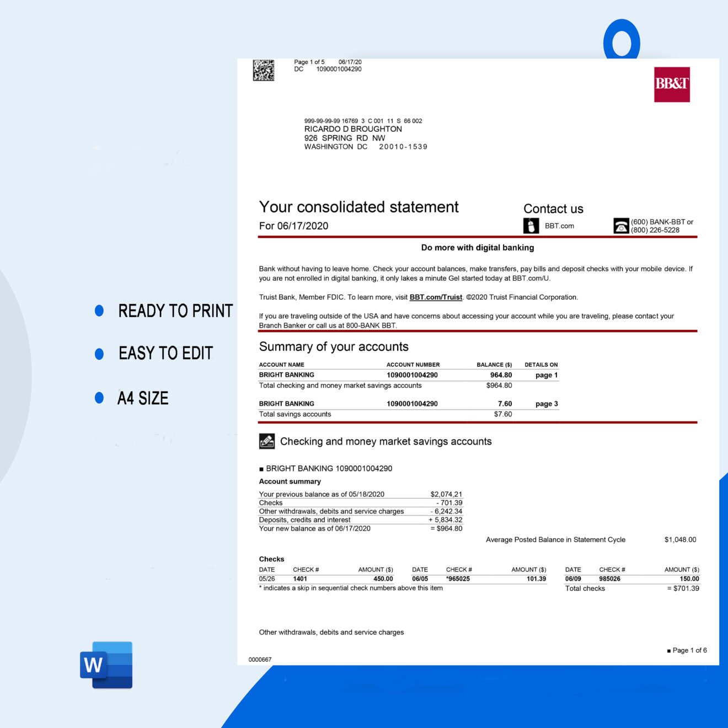This screenshot has height=728, width=728.
Task: Click the Microsoft Word logo icon
Action: (x=106, y=665)
